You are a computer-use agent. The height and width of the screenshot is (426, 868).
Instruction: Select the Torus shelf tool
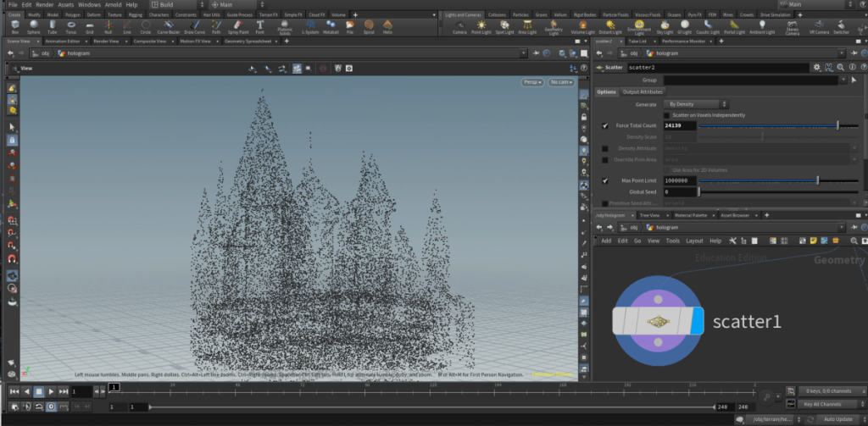click(71, 26)
